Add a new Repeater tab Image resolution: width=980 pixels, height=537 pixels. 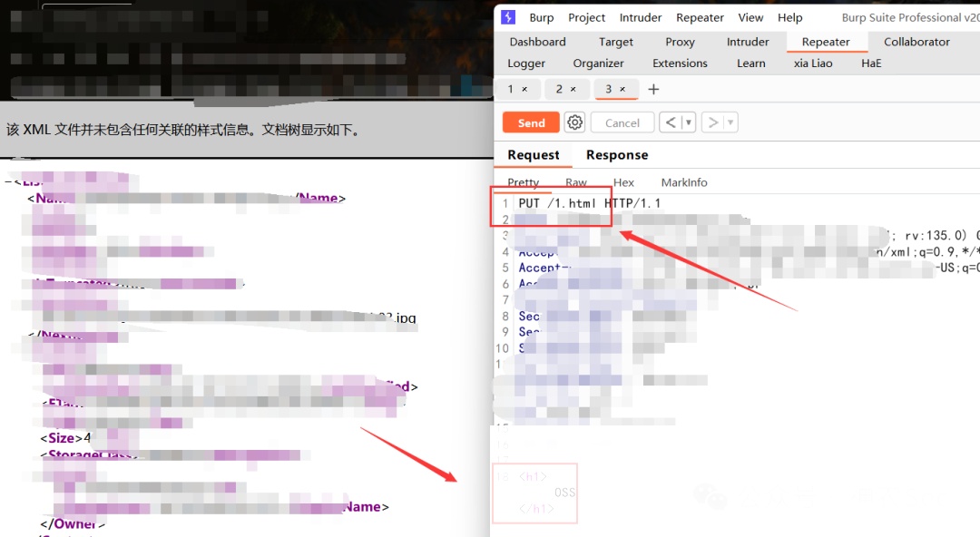(653, 90)
